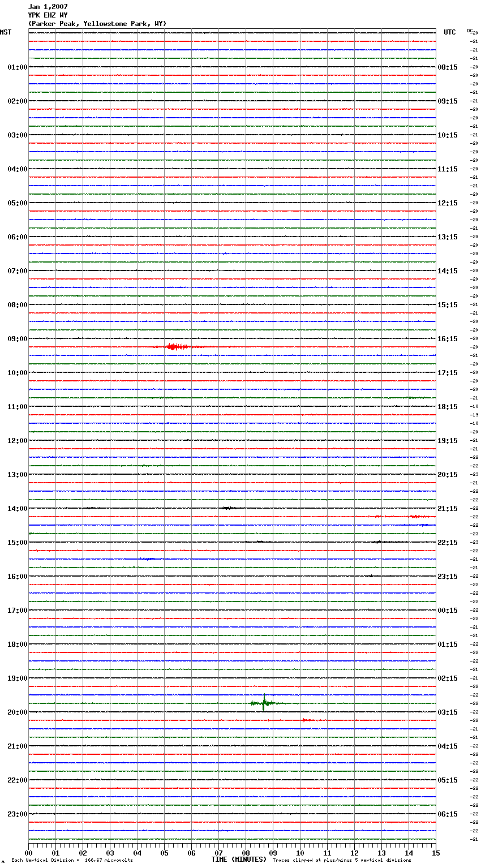Click the MST '20:00' hour label
Viewport: 481px width, 868px height.
(x=18, y=712)
